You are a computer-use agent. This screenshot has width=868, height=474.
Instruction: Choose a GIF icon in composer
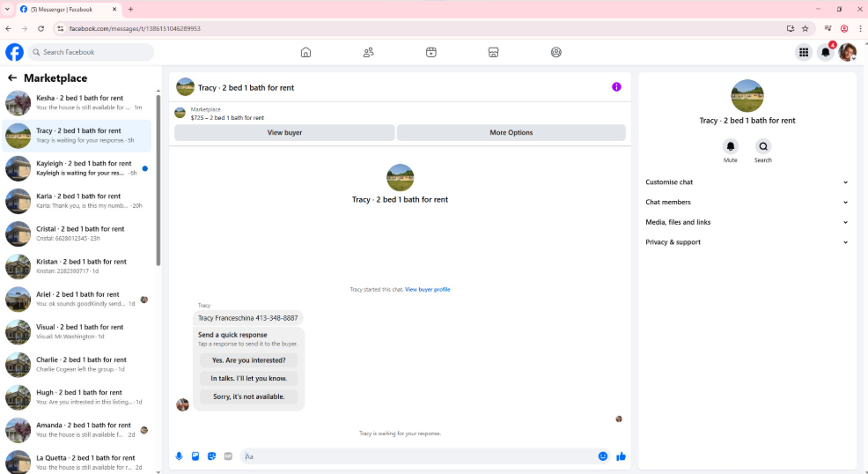(x=228, y=456)
